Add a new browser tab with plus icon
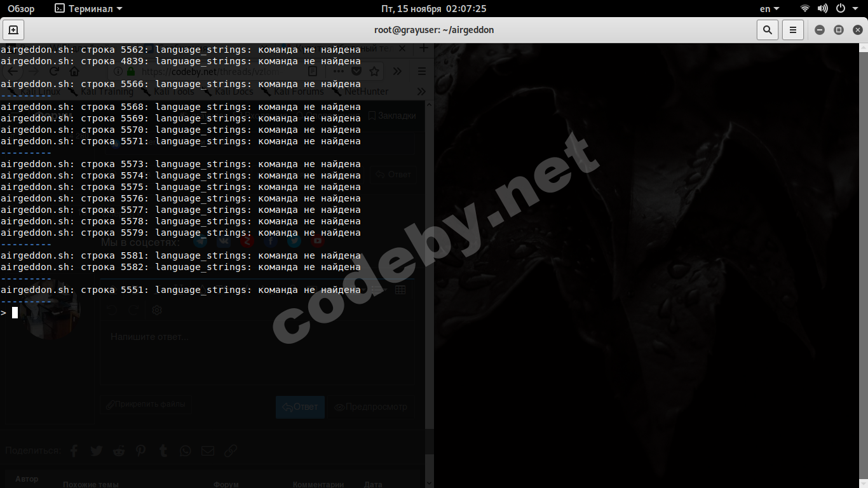The image size is (868, 488). point(423,48)
